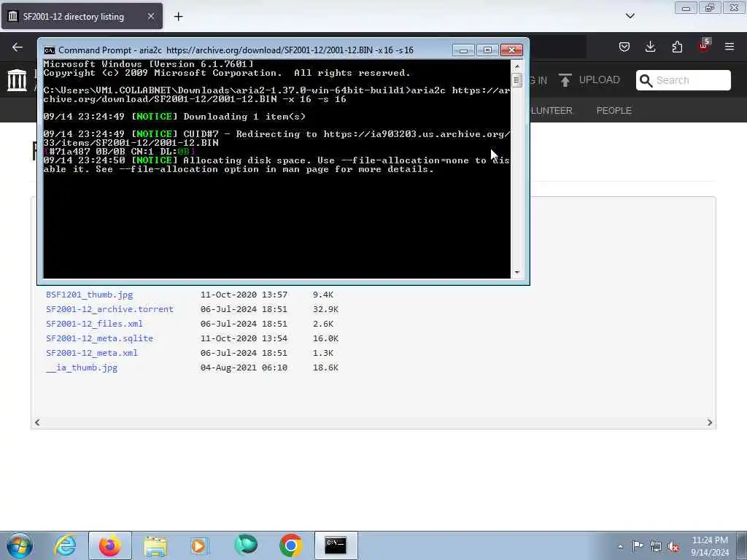Viewport: 747px width, 560px height.
Task: Open the VOLUNTEER navigation item
Action: (551, 111)
